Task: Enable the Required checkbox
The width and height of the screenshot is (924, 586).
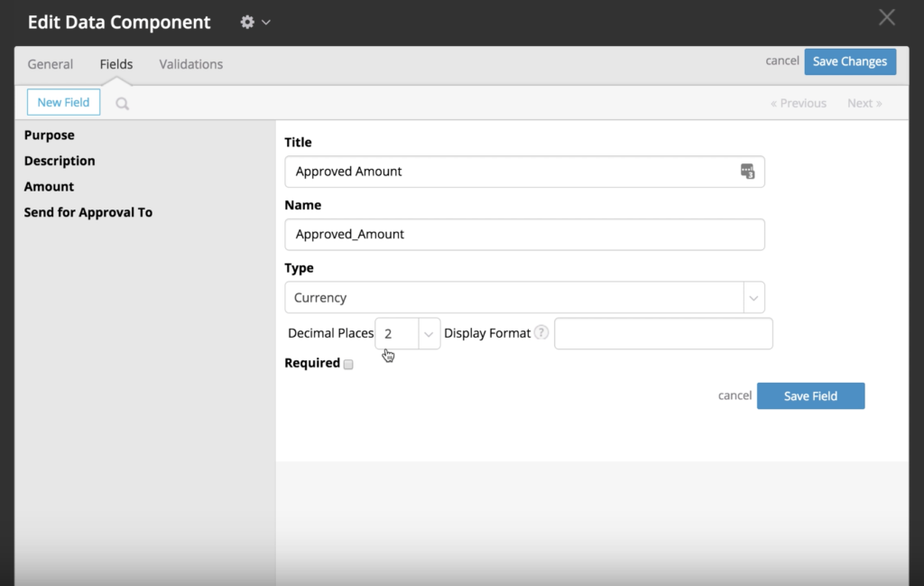Action: [x=349, y=364]
